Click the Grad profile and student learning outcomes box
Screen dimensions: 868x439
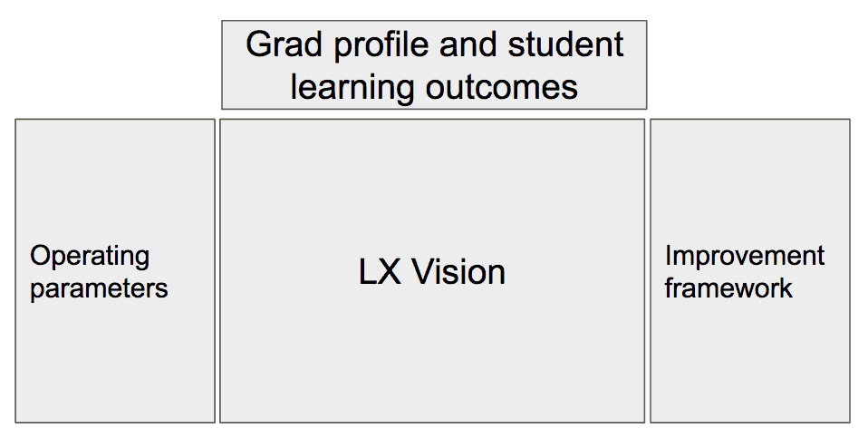pos(434,65)
